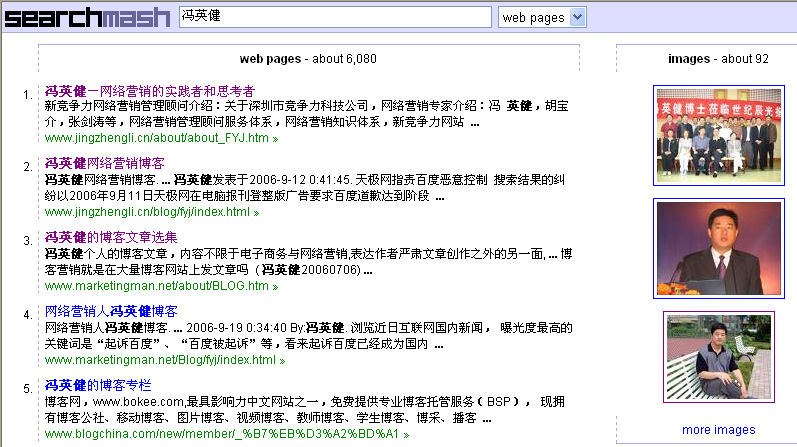Expand the » arrow after the blogchina URL
Viewport: 797px width, 447px height.
click(x=406, y=435)
